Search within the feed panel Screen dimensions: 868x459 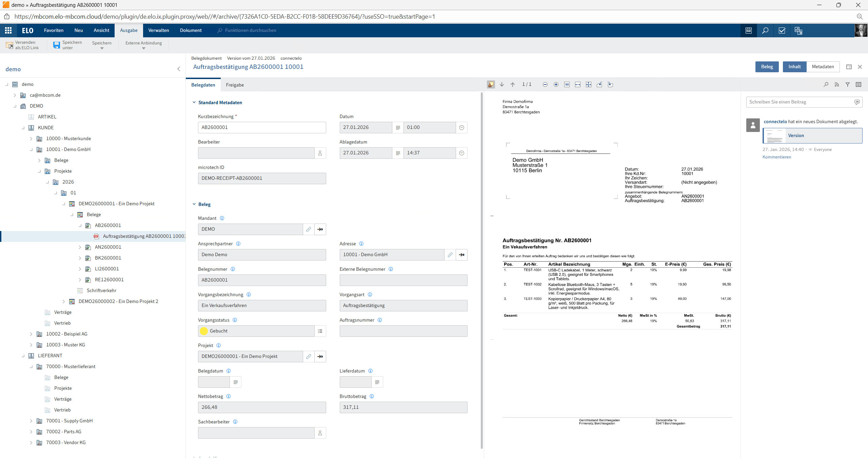(826, 84)
